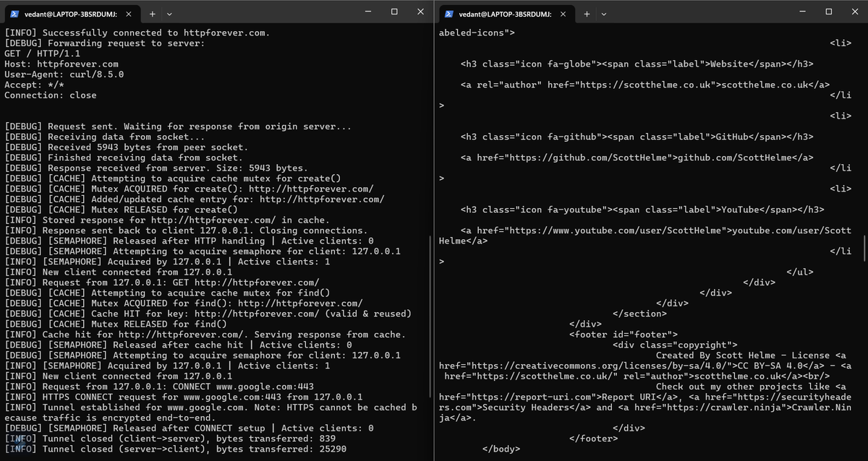Click 'Released after HTTP handling' semaphore line

coord(189,241)
